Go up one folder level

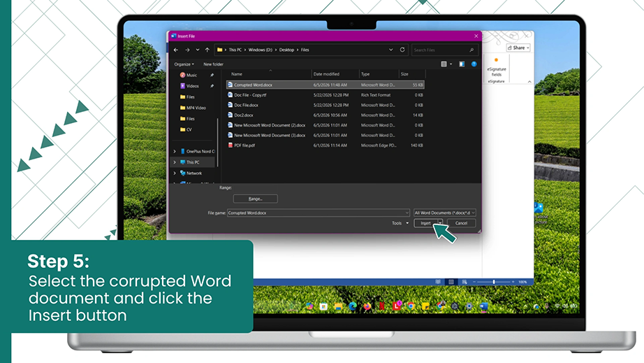(x=207, y=50)
